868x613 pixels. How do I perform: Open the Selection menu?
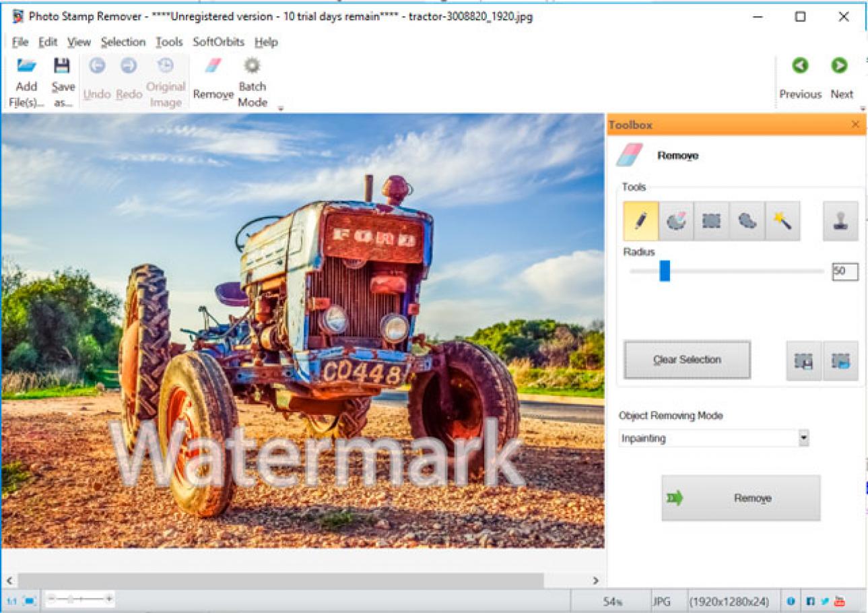coord(123,42)
